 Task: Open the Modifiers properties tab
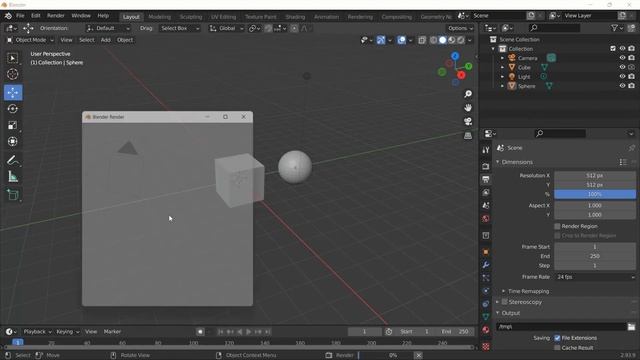click(x=486, y=265)
